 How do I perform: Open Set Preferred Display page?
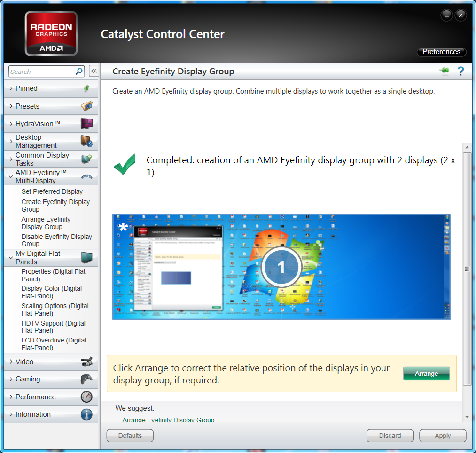click(52, 191)
